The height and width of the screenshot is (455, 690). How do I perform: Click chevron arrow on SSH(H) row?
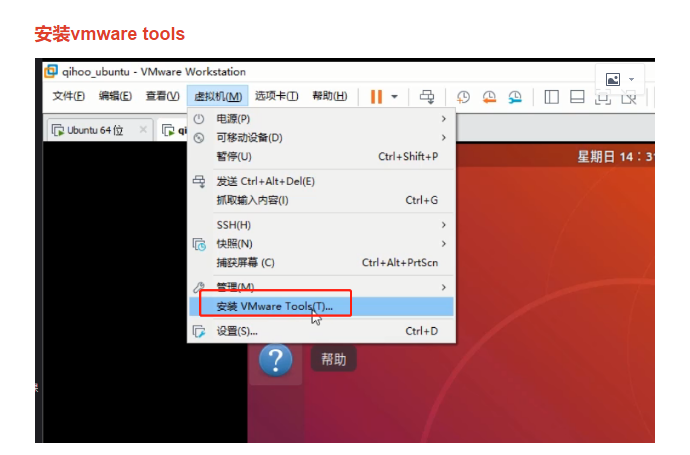(444, 225)
